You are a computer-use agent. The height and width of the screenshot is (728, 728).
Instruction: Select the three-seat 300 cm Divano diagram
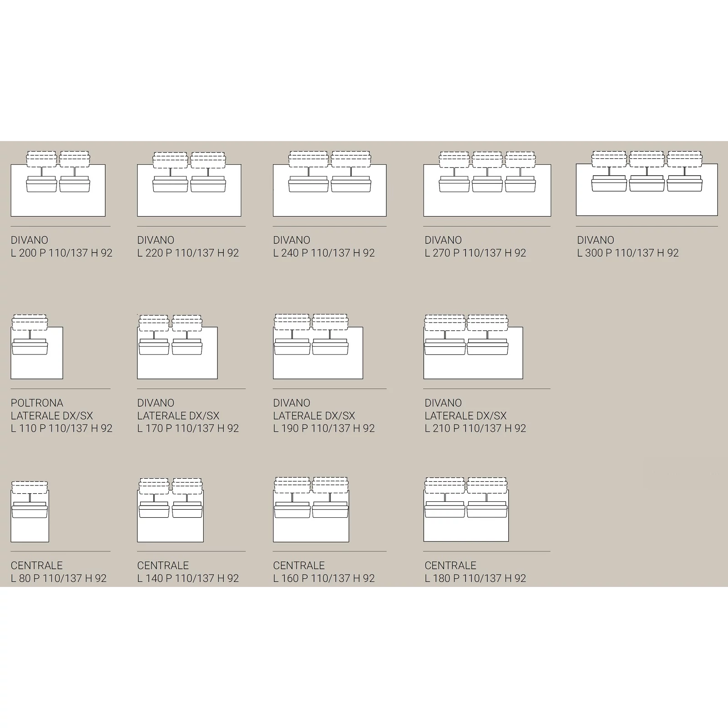(x=647, y=184)
